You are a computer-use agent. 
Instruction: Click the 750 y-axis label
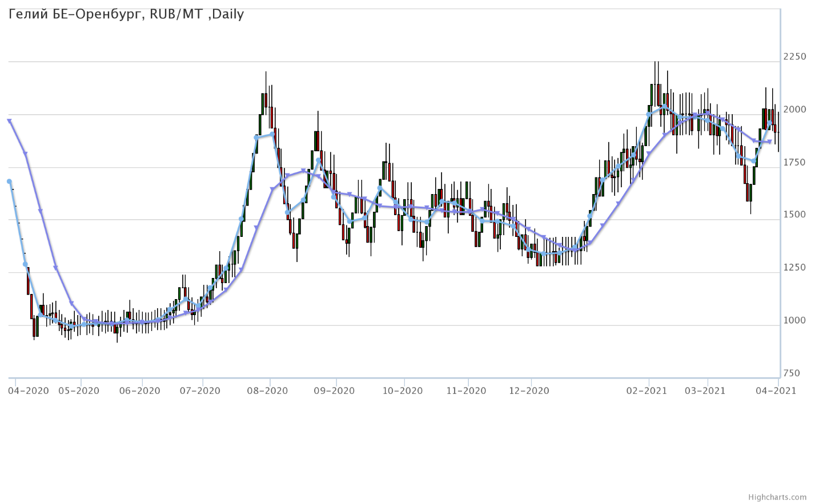[792, 373]
